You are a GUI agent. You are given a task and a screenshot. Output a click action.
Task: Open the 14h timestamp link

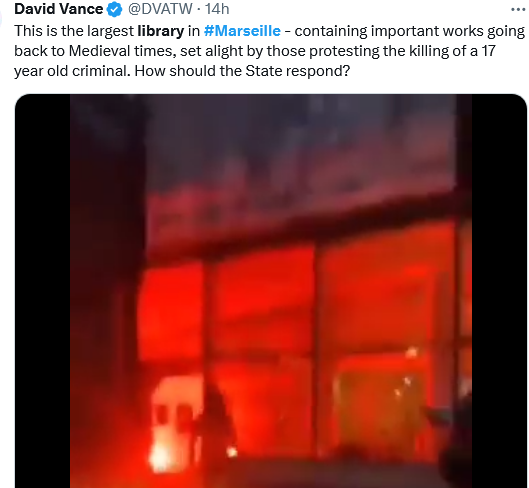point(217,9)
